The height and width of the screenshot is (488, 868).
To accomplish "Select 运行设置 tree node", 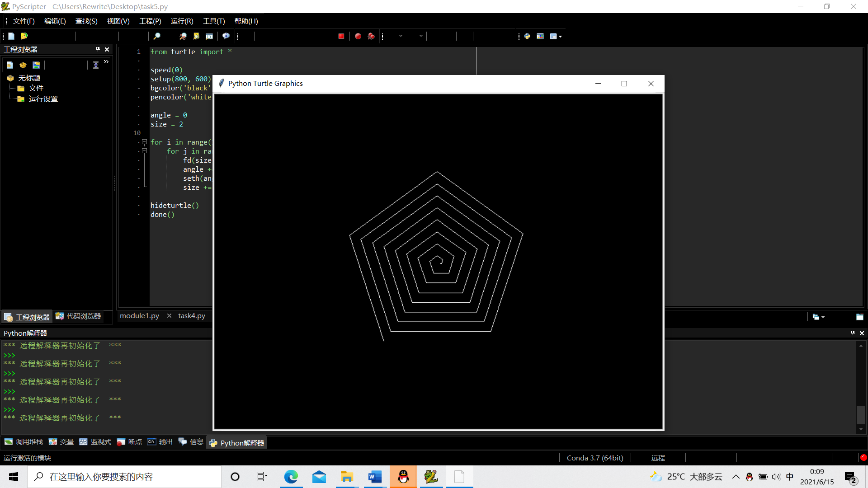I will click(43, 99).
